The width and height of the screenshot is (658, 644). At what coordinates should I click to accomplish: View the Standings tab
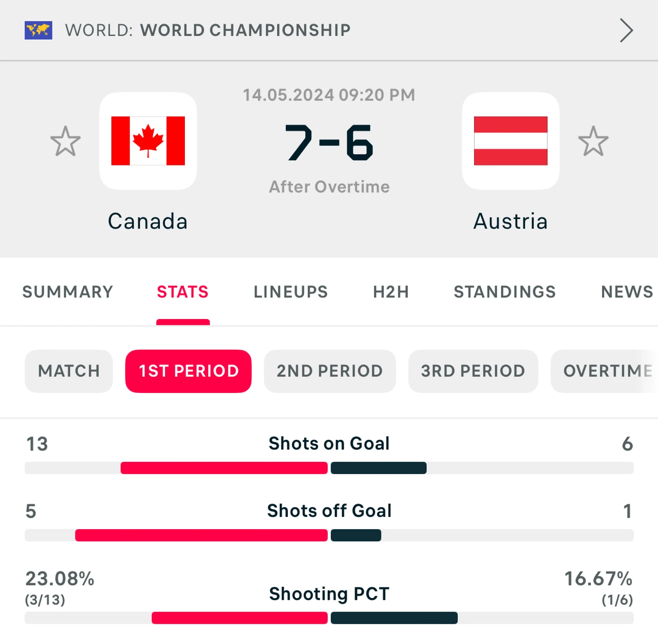click(x=505, y=292)
